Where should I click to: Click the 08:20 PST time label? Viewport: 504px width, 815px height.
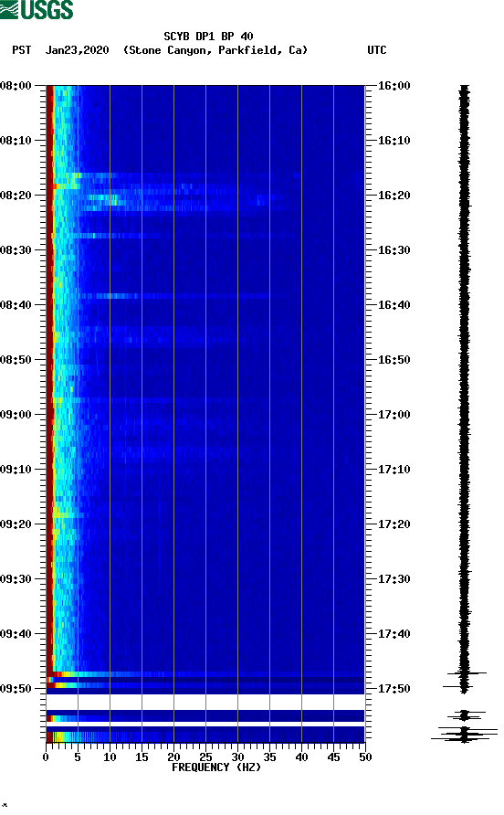point(16,196)
